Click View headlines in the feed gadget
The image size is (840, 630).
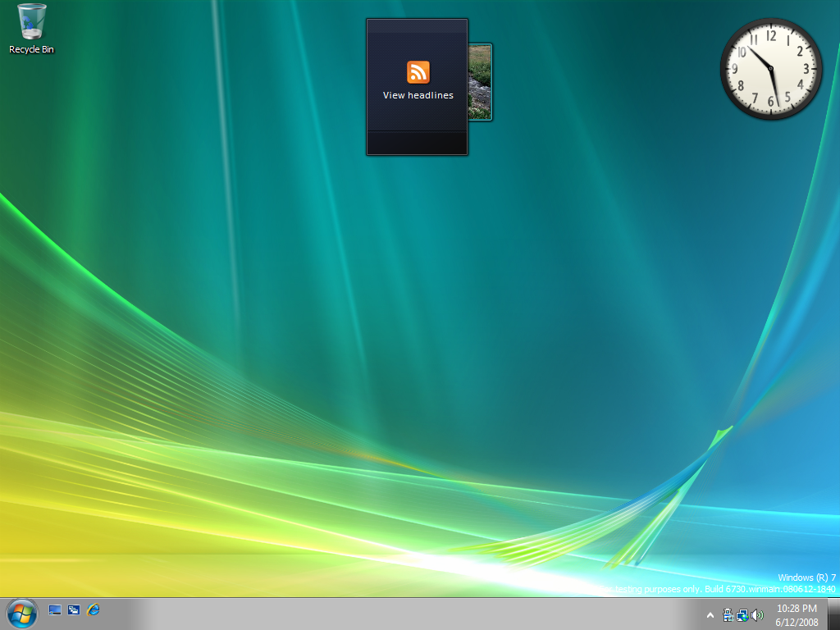[418, 95]
